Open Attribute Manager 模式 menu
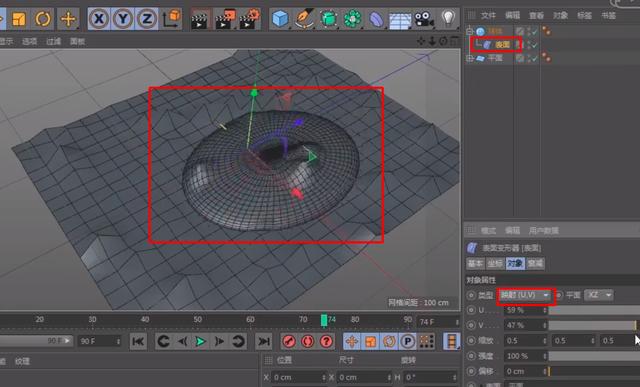Viewport: 640px width, 387px height. (x=488, y=231)
